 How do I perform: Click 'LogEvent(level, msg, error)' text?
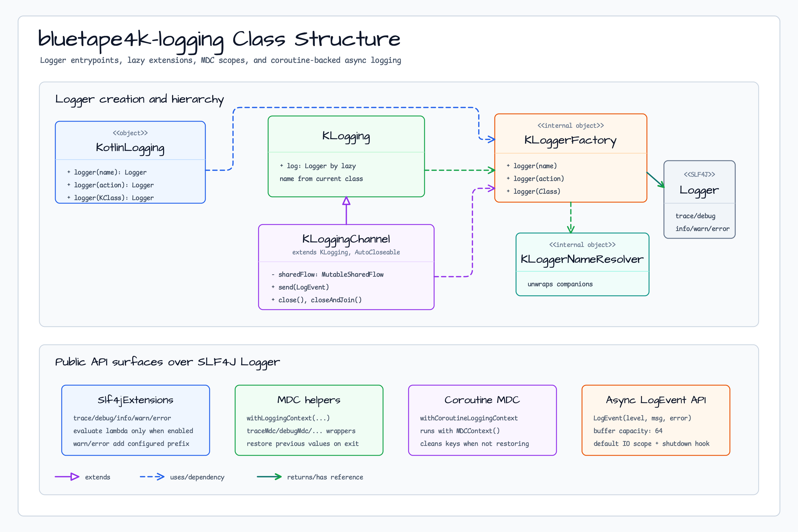(x=642, y=418)
